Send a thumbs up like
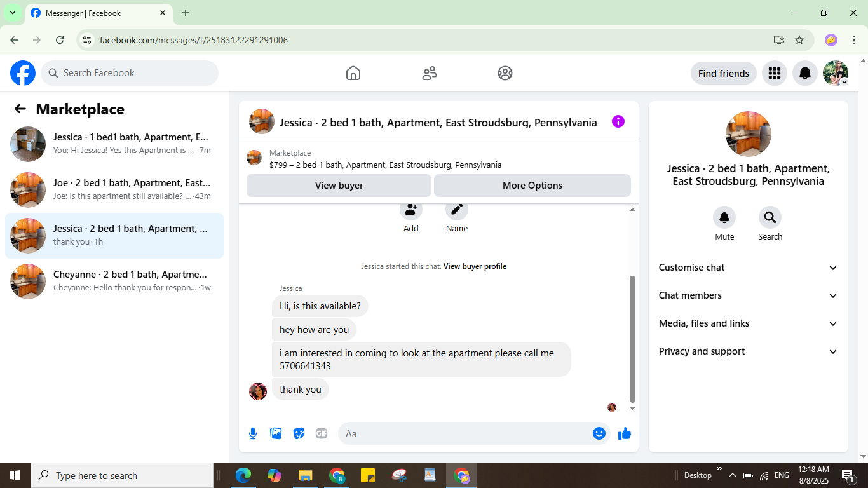868x488 pixels. (625, 433)
